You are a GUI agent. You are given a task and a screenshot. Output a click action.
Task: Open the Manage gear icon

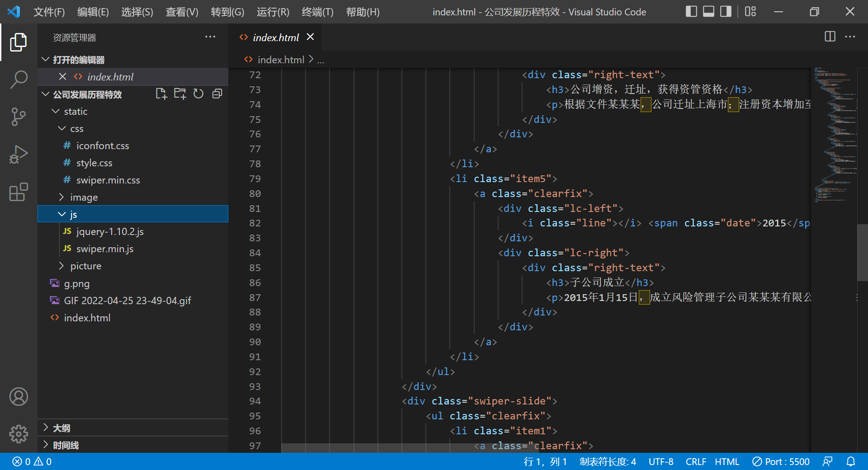(19, 434)
